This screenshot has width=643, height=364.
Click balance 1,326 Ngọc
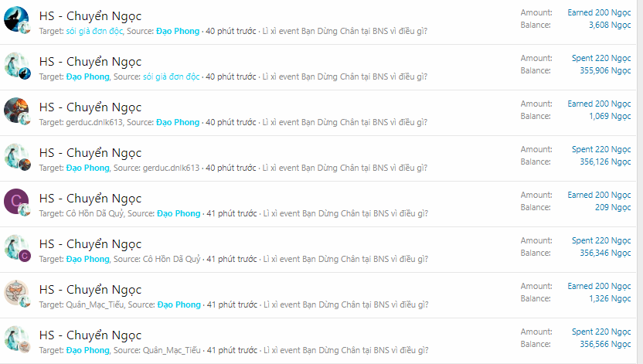point(610,298)
